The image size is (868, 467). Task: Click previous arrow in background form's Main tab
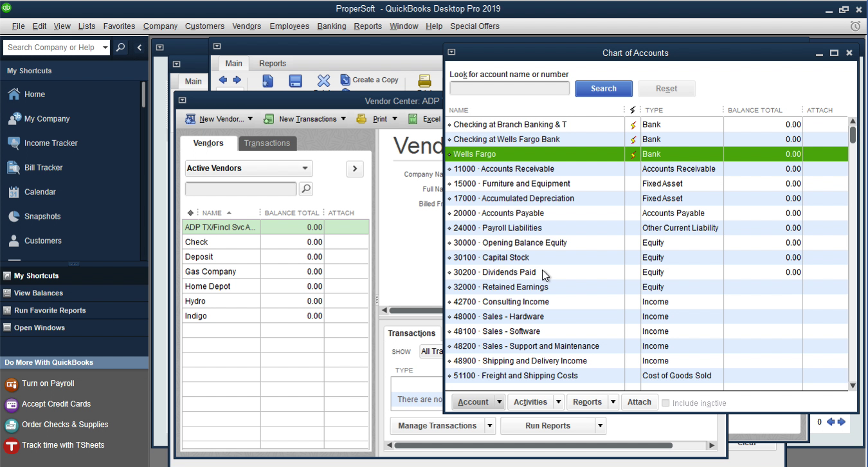click(223, 80)
